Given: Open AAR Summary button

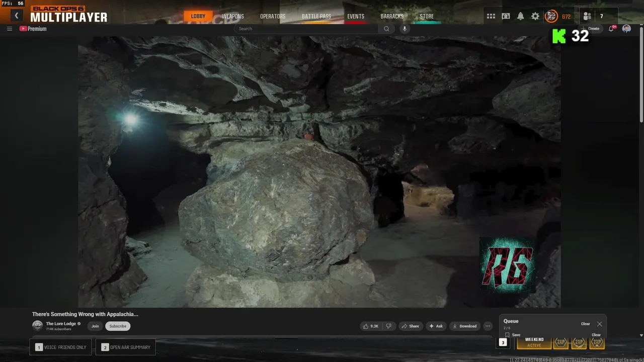Looking at the screenshot, I should click(x=126, y=347).
